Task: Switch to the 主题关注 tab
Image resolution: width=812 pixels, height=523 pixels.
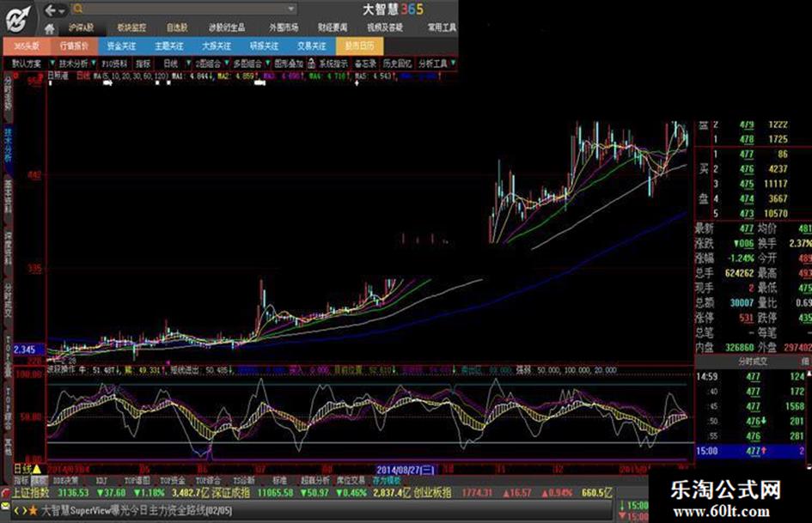Action: tap(169, 46)
